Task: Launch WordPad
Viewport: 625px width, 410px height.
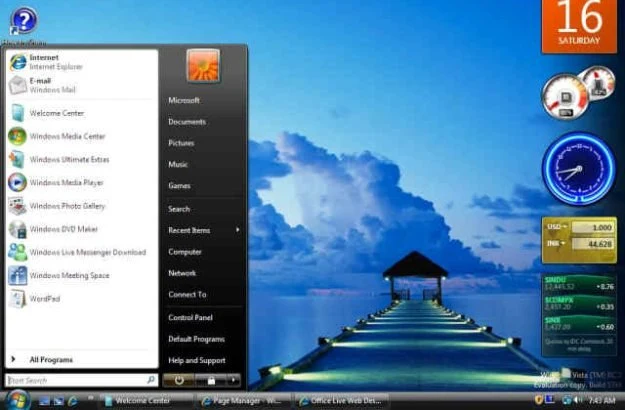Action: point(45,298)
